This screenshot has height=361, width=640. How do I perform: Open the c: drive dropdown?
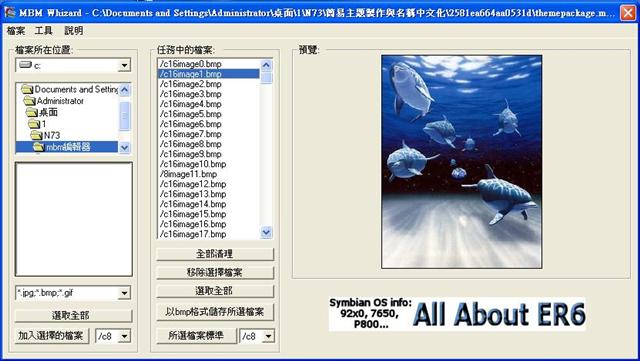coord(124,65)
